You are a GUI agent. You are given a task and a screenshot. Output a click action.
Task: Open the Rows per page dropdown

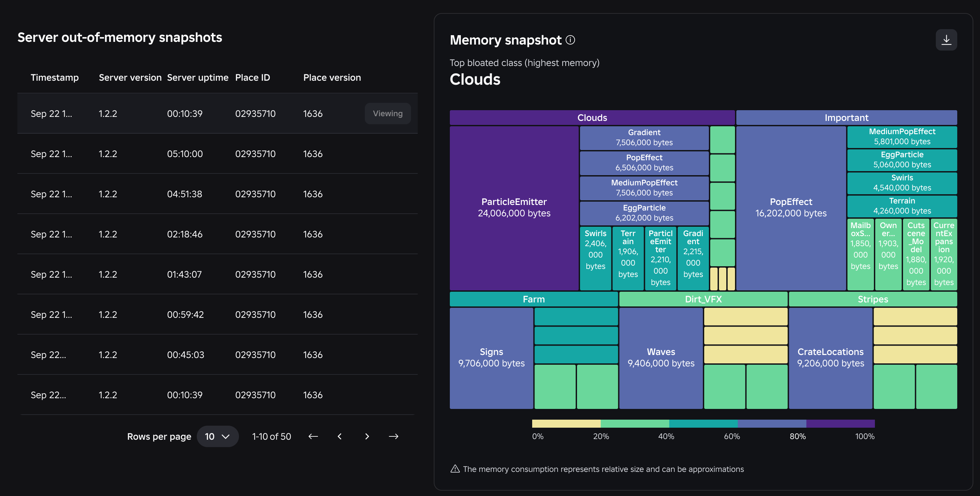(217, 436)
